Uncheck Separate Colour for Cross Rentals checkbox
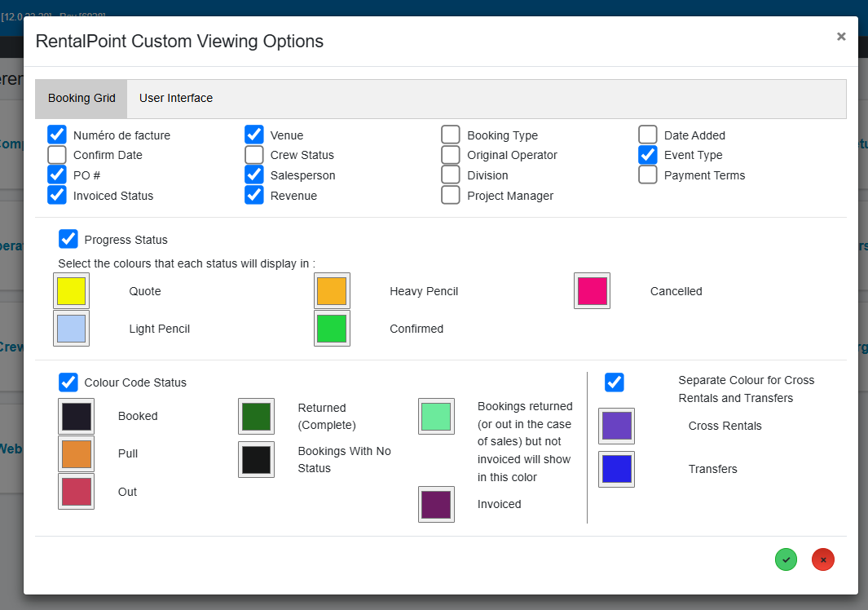 pyautogui.click(x=615, y=382)
